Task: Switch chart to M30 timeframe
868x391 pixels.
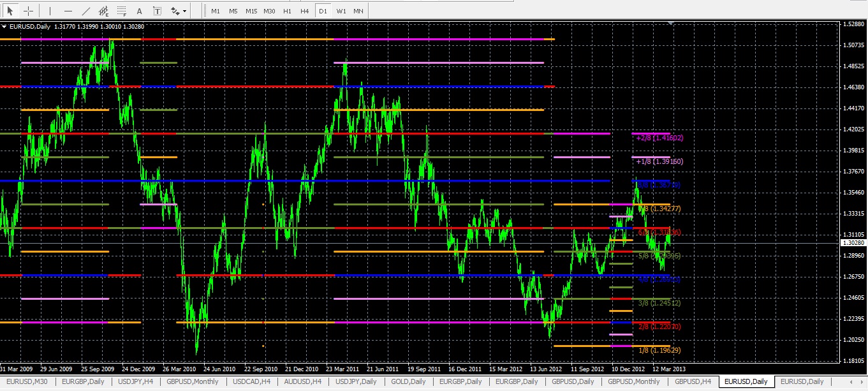Action: (x=270, y=11)
